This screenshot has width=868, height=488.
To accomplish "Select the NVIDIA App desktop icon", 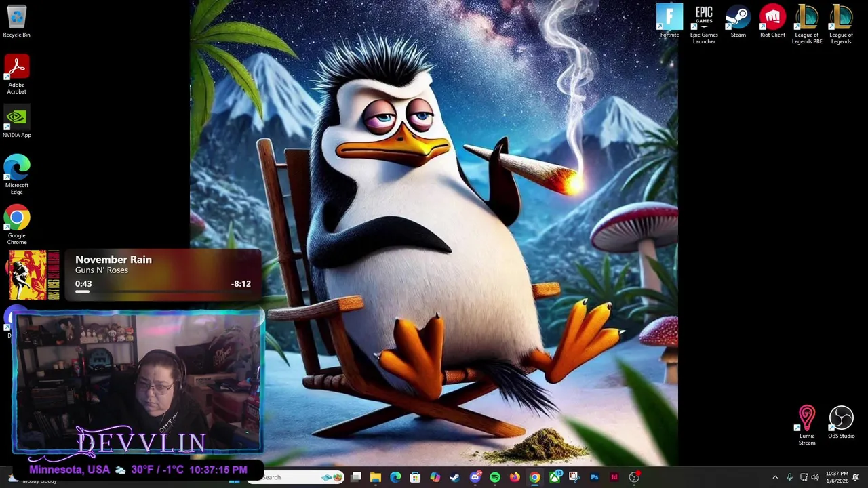I will tap(16, 122).
